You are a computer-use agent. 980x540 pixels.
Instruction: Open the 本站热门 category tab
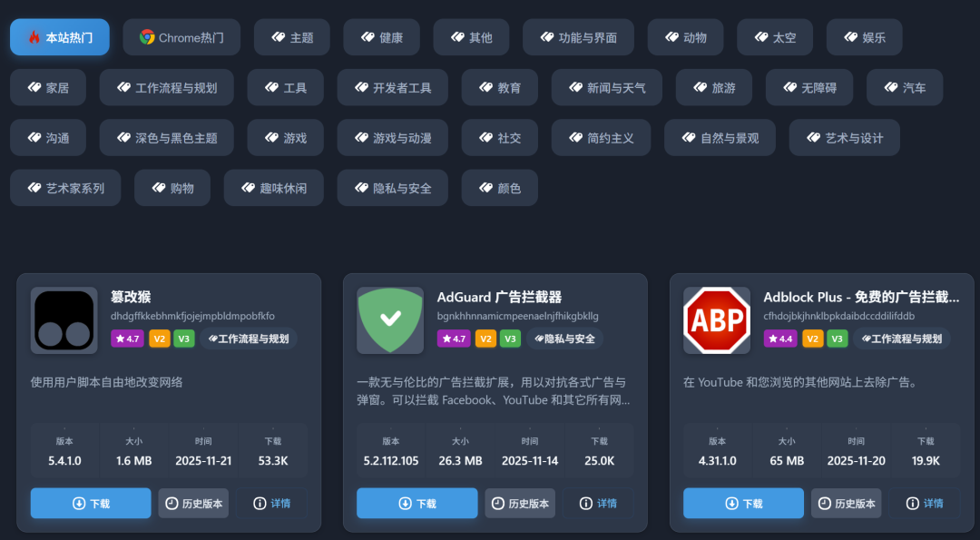click(x=60, y=37)
